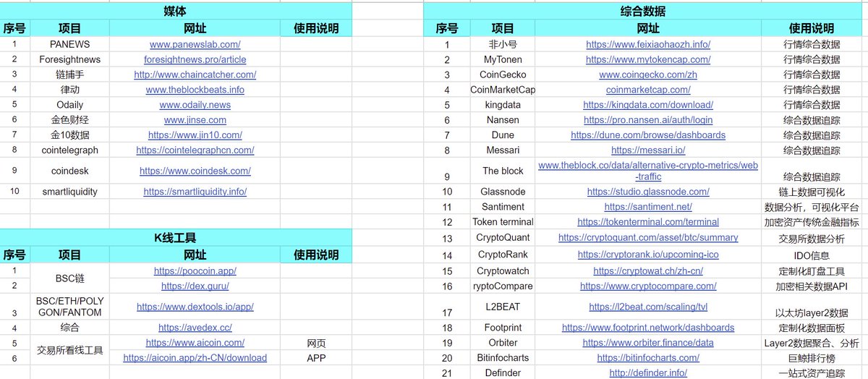Viewport: 868px width, 379px height.
Task: Visit the pro.nansen.ai/auth/login link
Action: (x=648, y=120)
